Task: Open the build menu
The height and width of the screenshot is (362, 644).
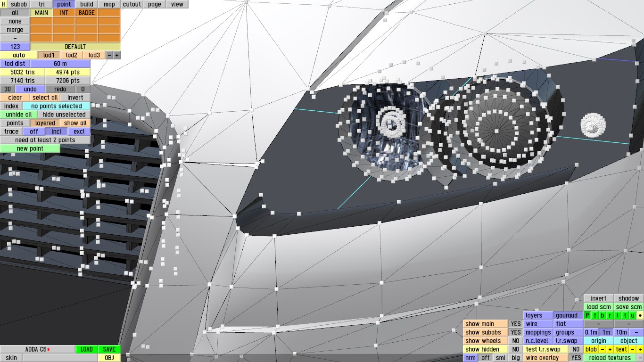Action: [x=87, y=4]
